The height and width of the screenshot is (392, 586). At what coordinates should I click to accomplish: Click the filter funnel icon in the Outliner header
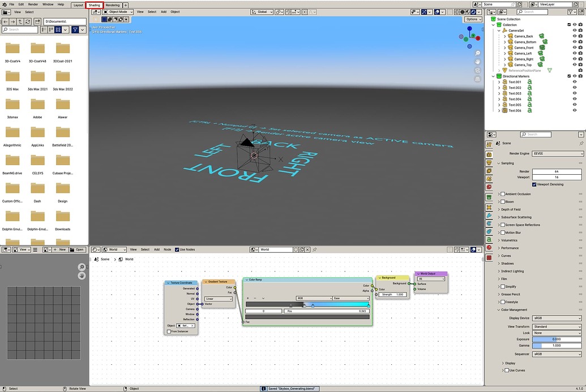pos(571,11)
